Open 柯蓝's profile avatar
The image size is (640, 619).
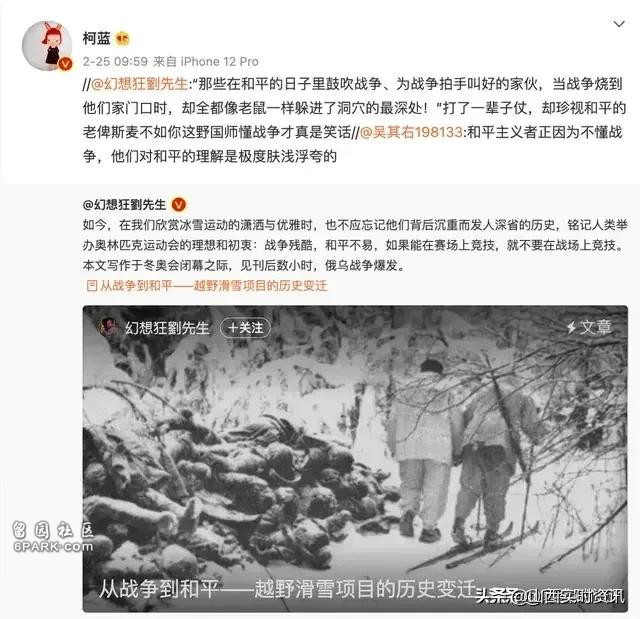tap(47, 46)
